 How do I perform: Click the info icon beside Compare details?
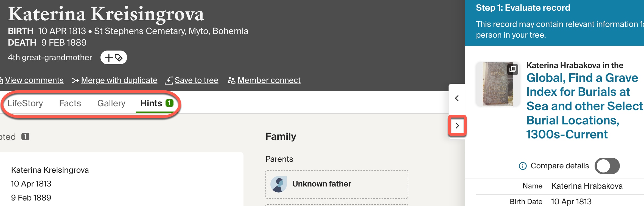(523, 166)
